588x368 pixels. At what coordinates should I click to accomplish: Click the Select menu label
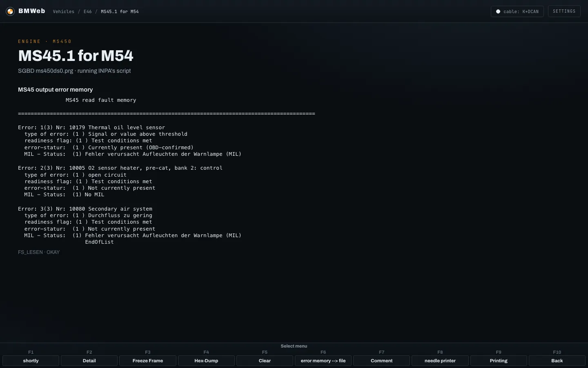point(294,346)
